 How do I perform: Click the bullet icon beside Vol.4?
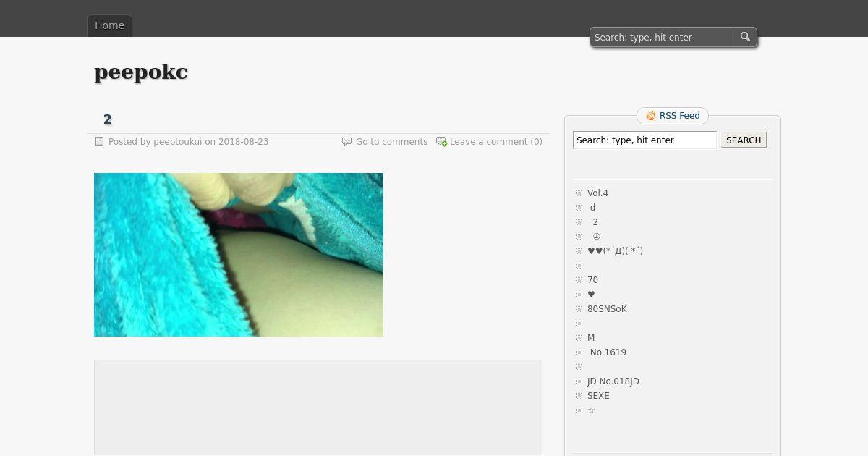click(x=579, y=193)
